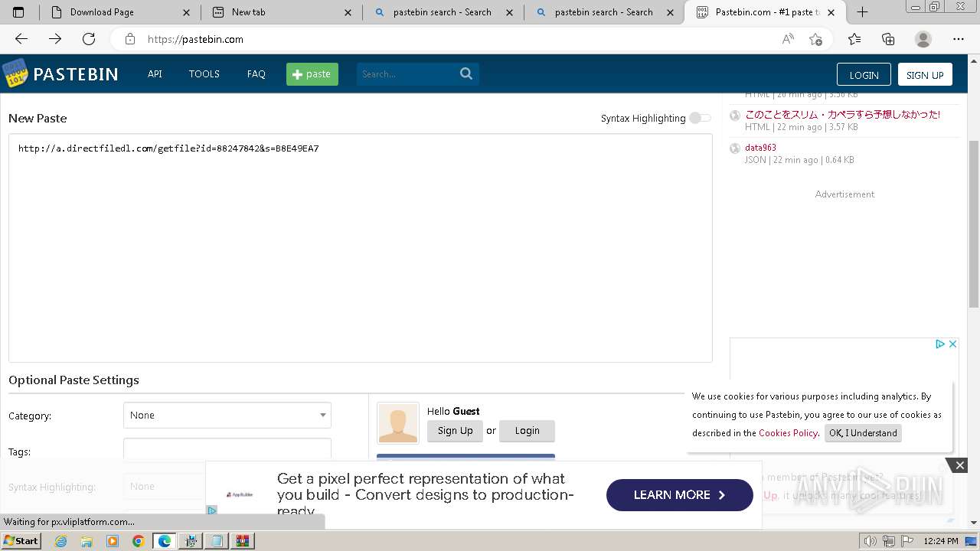This screenshot has width=980, height=551.
Task: Click the browser address bar URL
Action: (195, 39)
